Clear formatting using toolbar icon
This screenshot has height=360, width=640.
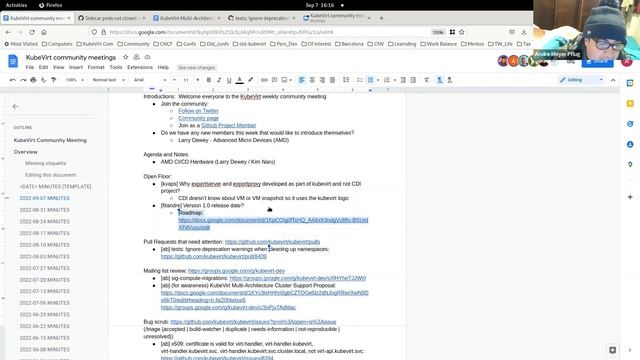tap(427, 80)
